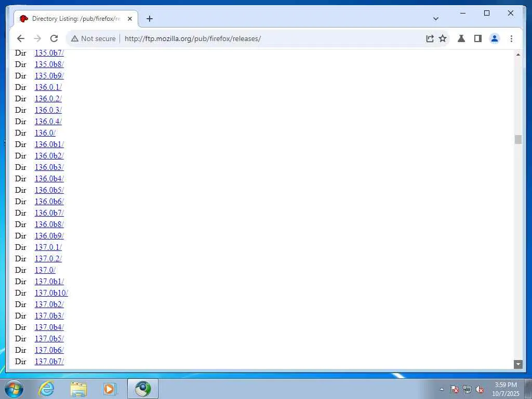
Task: Click the address bar URL
Action: point(193,38)
